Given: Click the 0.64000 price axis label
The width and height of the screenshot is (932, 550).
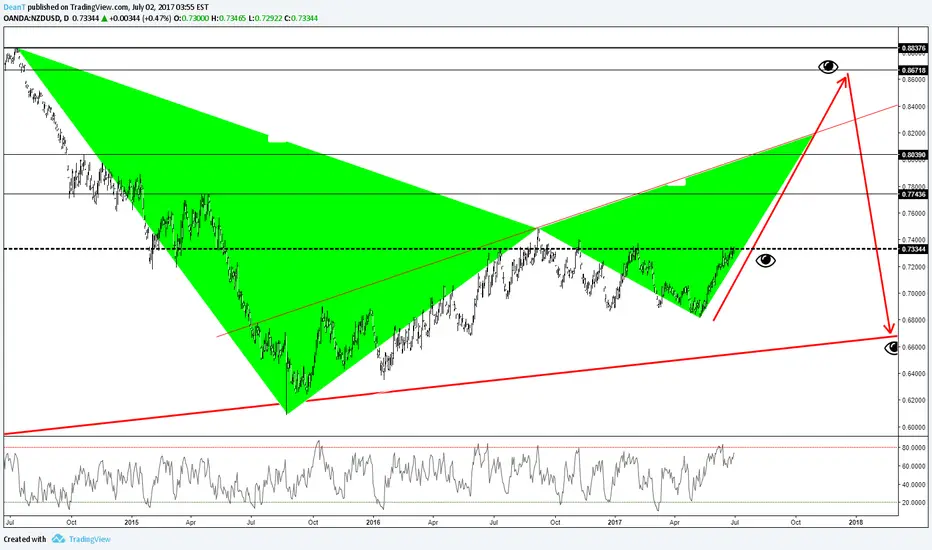Looking at the screenshot, I should [914, 373].
